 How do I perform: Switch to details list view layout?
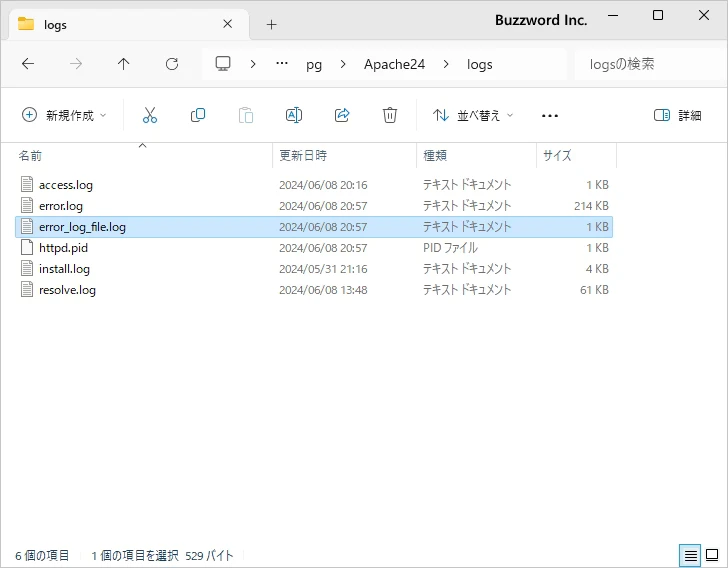(690, 555)
